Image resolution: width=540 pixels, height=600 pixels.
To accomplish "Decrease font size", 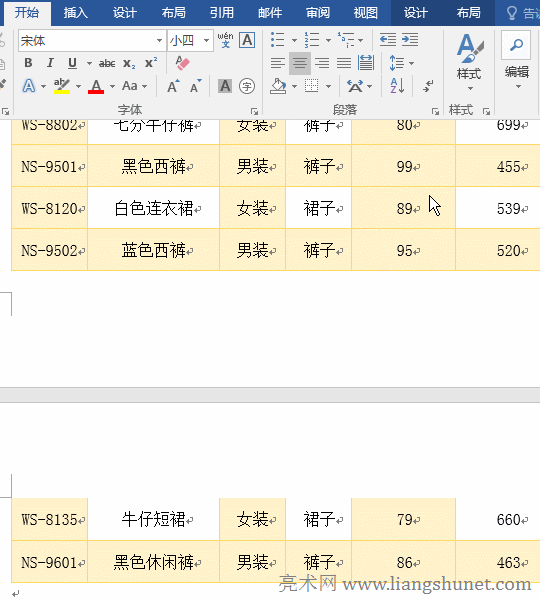I will [196, 86].
